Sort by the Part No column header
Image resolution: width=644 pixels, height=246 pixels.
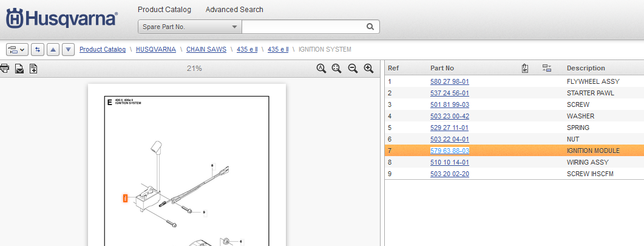click(442, 68)
